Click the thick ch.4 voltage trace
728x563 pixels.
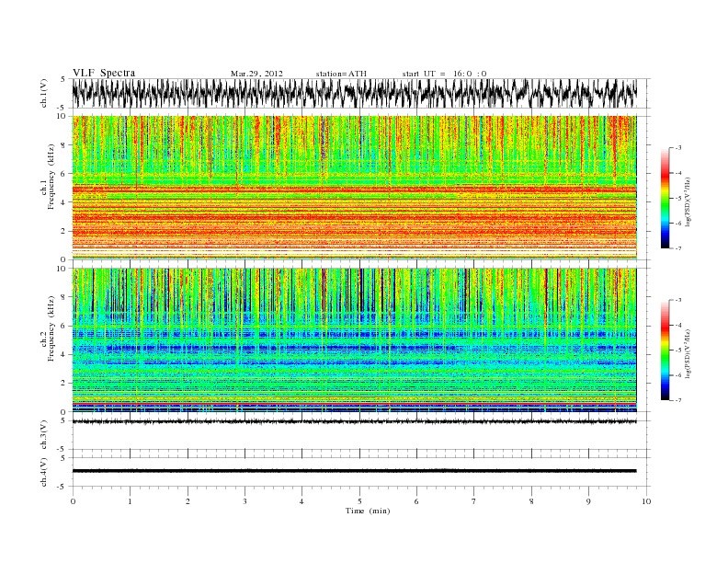coord(354,471)
